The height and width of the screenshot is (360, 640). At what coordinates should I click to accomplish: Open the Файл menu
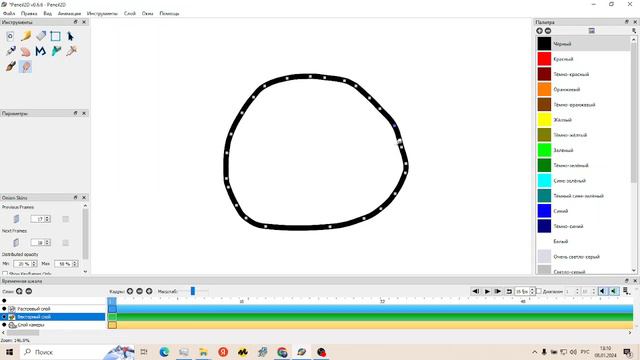click(x=9, y=13)
